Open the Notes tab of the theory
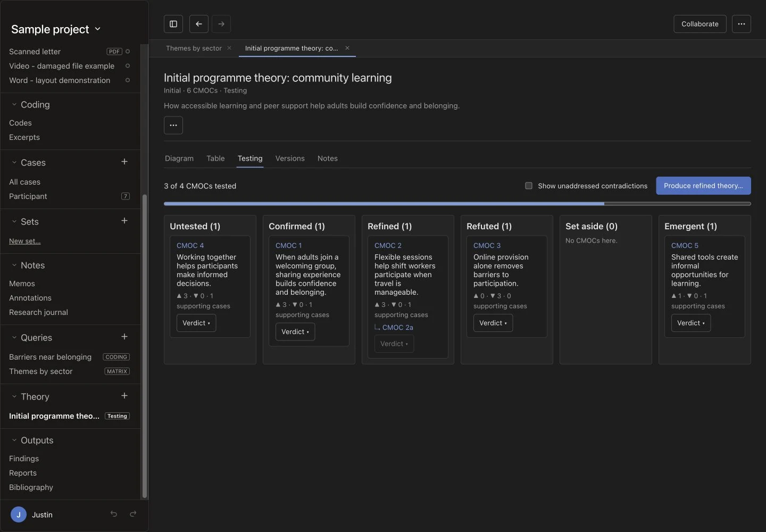Screen dimensions: 766x532 [x=328, y=159]
